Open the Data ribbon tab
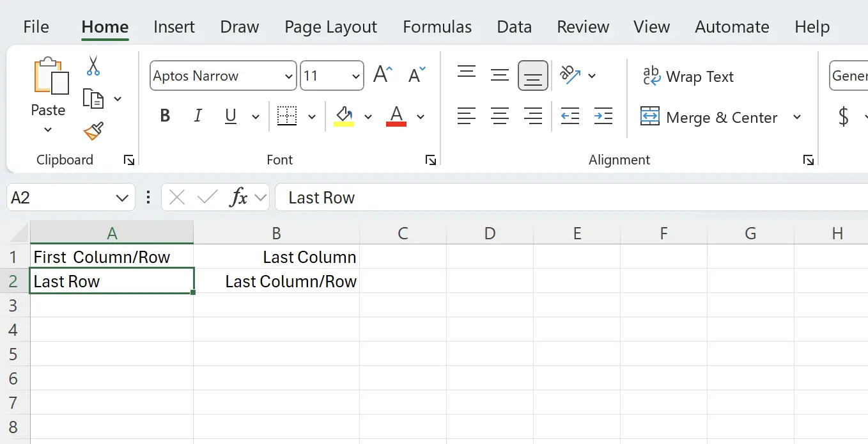This screenshot has width=868, height=444. tap(514, 27)
